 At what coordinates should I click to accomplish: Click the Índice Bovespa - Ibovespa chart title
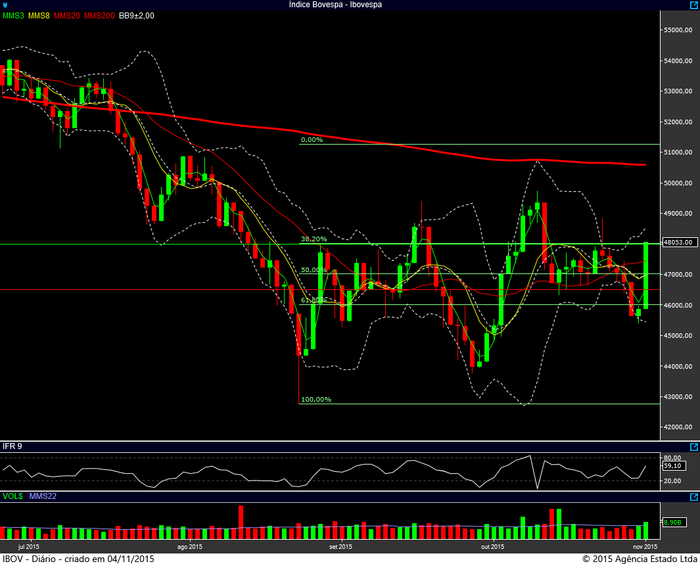(335, 4)
